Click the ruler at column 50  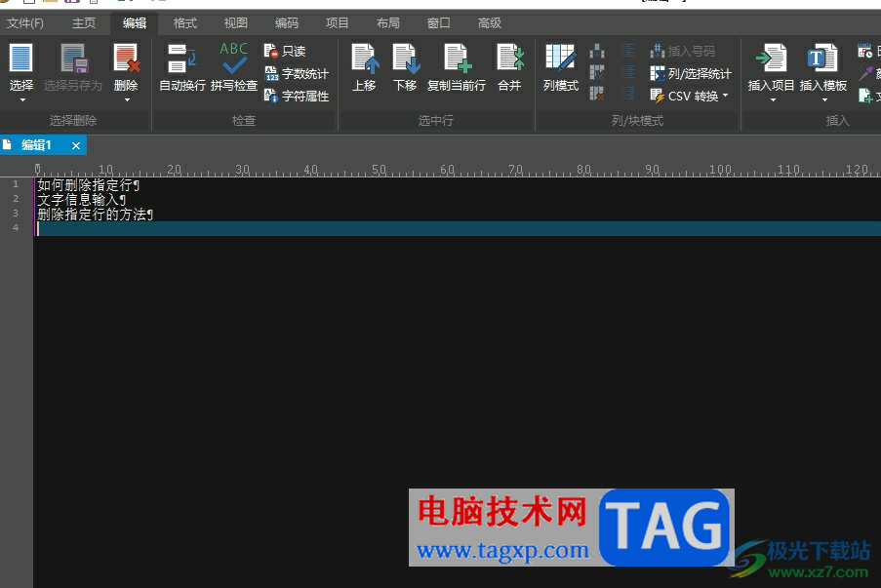[379, 170]
